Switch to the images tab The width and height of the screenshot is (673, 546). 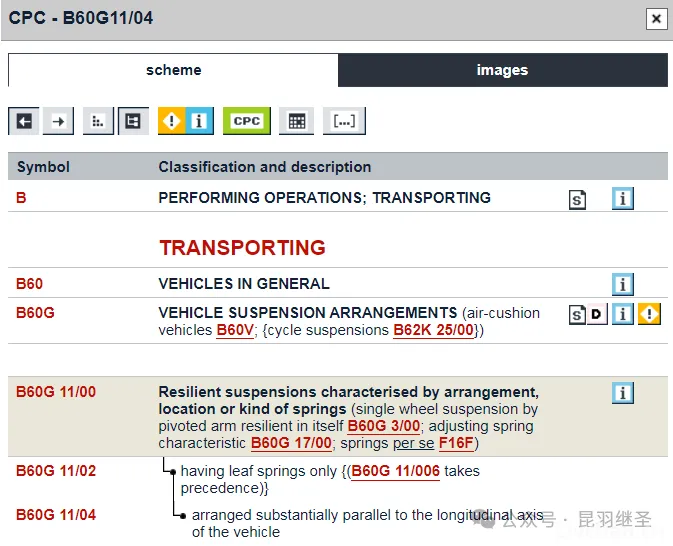502,70
